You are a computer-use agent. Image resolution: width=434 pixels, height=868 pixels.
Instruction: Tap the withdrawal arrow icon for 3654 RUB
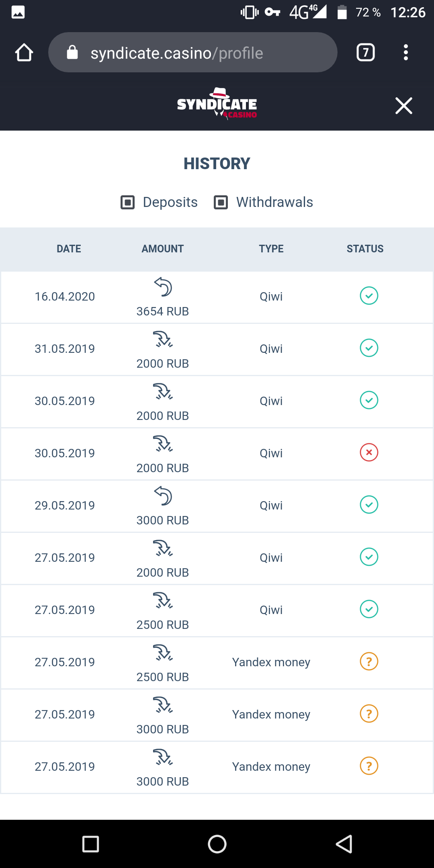coord(163,287)
